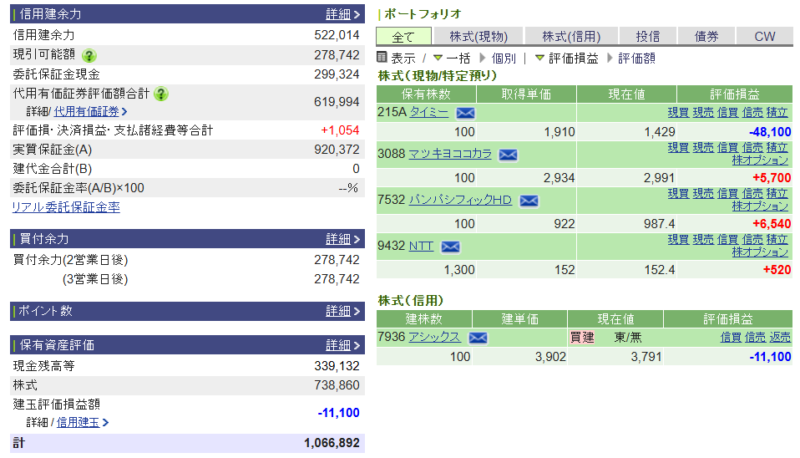Click 信売 in the アシックス row
The image size is (800, 458).
point(755,338)
